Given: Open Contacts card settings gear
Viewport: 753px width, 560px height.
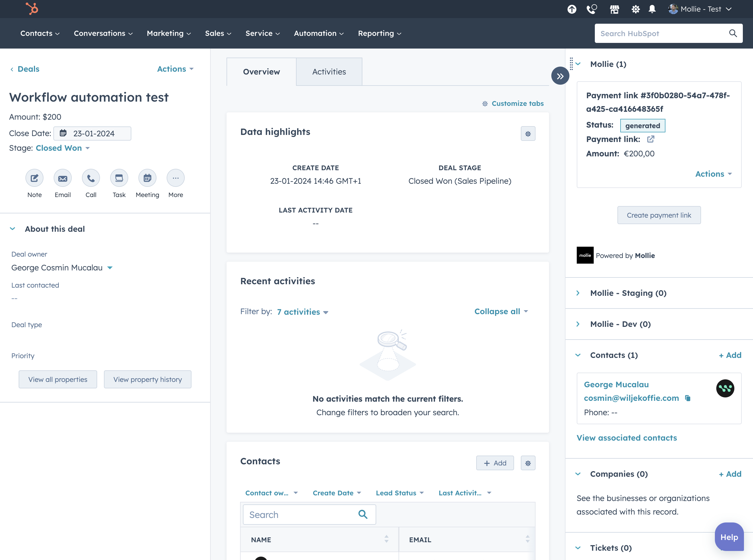Looking at the screenshot, I should coord(528,463).
